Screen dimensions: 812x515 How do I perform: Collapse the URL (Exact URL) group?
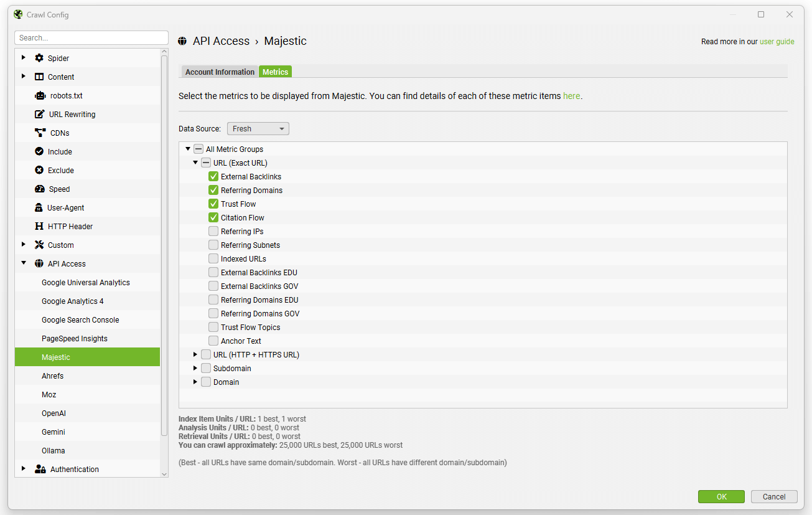point(195,163)
